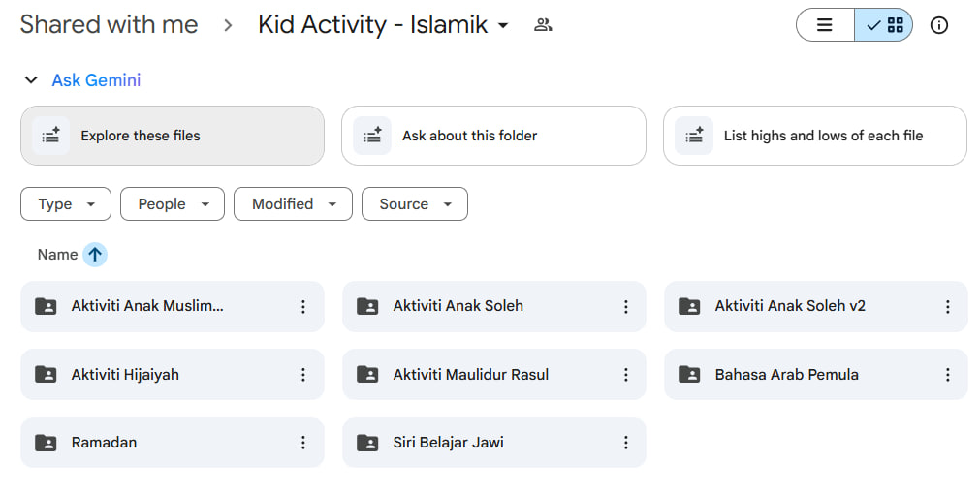Open the People filter dropdown

pos(173,204)
